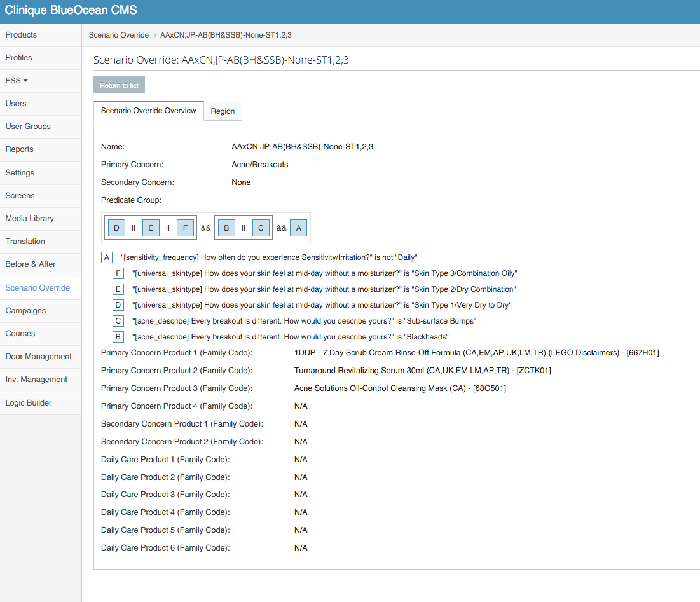This screenshot has height=602, width=700.
Task: Click predicate chip F in the group
Action: [x=185, y=228]
